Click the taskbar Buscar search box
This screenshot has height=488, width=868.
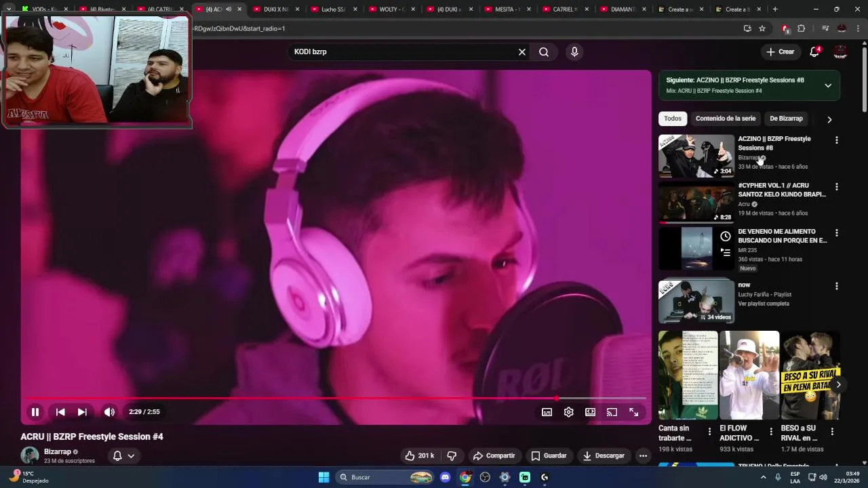click(384, 477)
